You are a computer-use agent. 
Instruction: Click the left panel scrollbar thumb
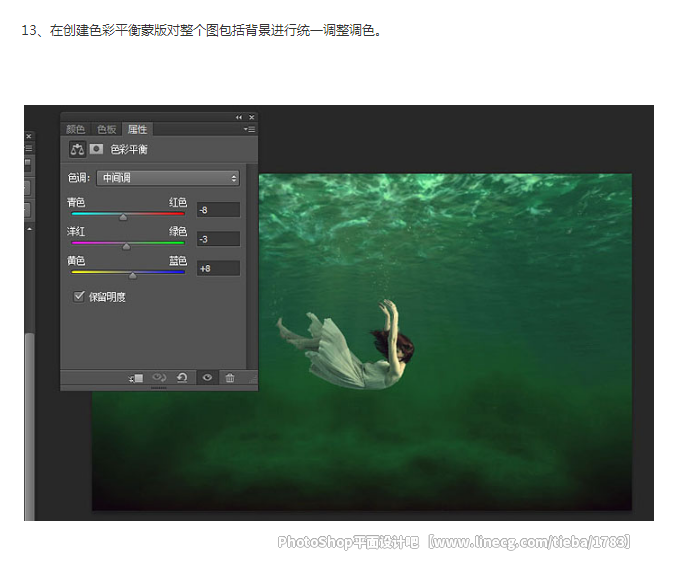pyautogui.click(x=29, y=427)
